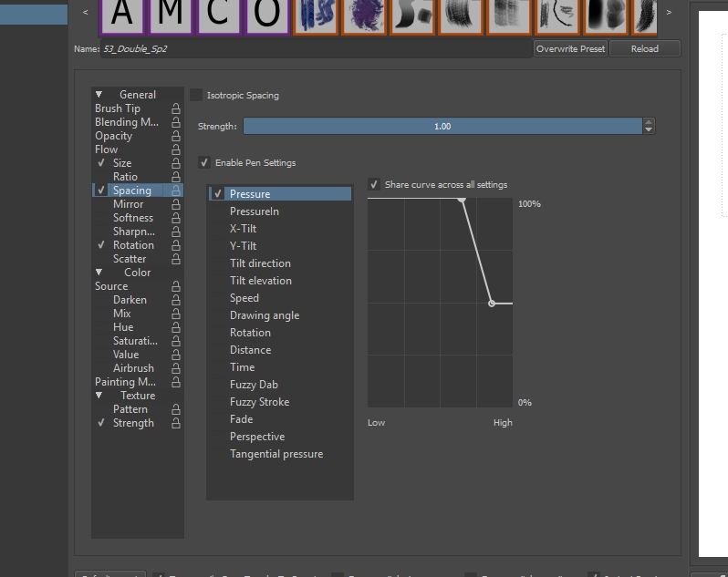The width and height of the screenshot is (728, 577).
Task: Collapse the General category
Action: tap(99, 95)
